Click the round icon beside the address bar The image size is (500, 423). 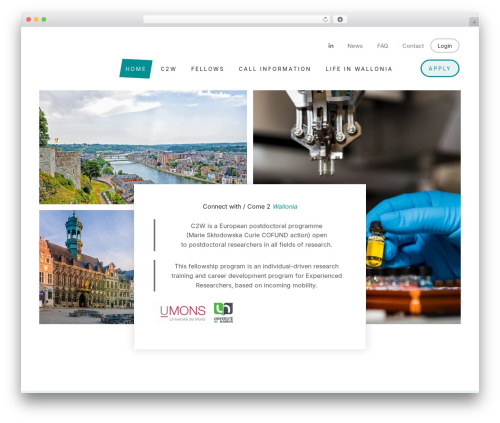(340, 19)
